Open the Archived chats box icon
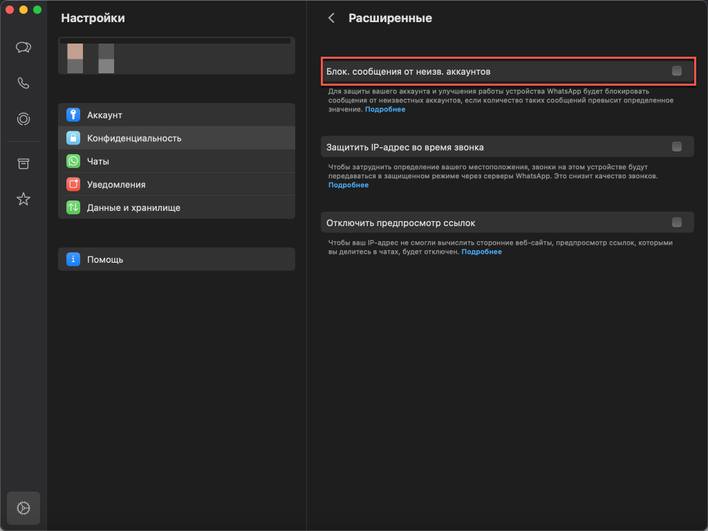This screenshot has height=531, width=708. click(x=23, y=163)
